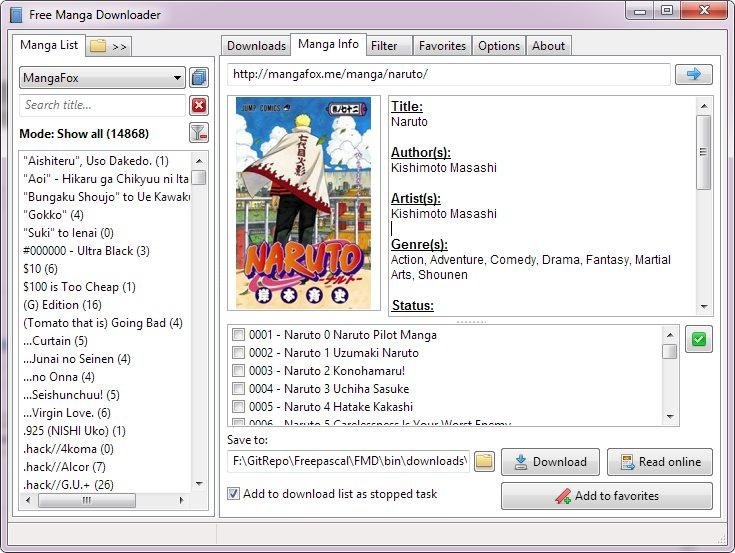Click scroll right arrow under manga list

[182, 500]
